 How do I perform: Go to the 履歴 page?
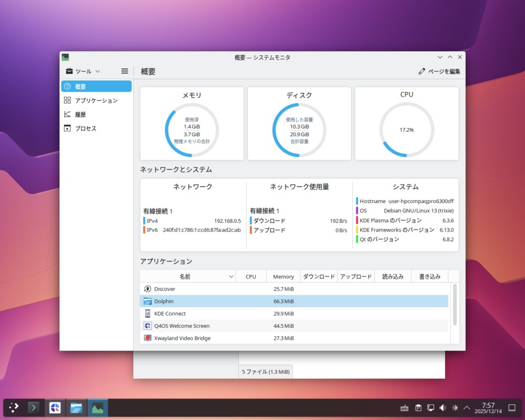(x=80, y=114)
